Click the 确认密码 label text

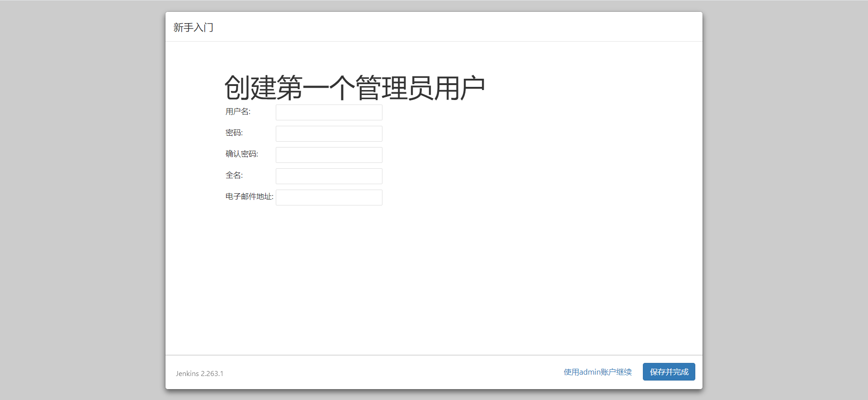tap(242, 154)
